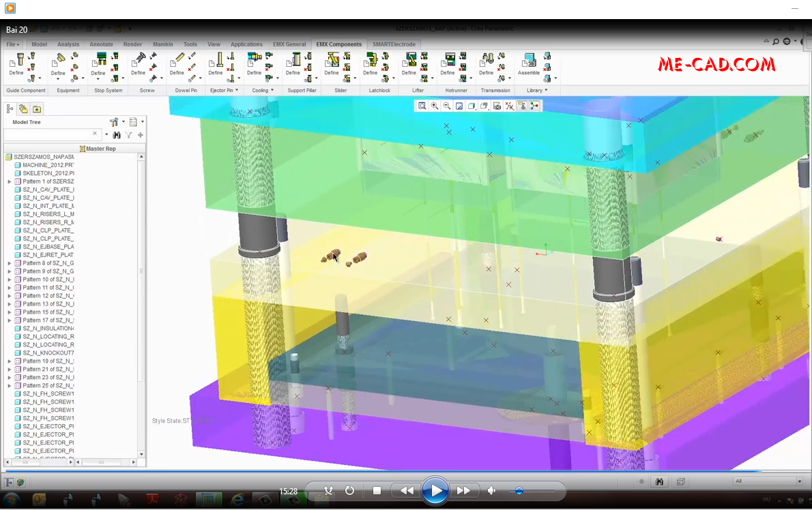Open model tree search with binoculars icon
812x510 pixels.
[117, 135]
